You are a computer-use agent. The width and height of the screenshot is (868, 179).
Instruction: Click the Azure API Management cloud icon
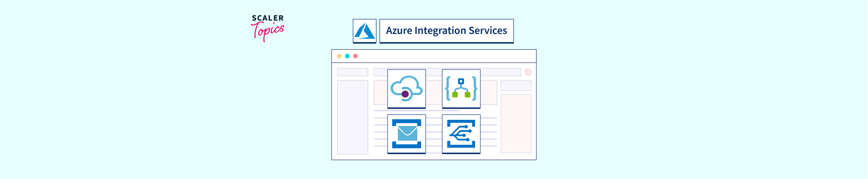(x=406, y=88)
